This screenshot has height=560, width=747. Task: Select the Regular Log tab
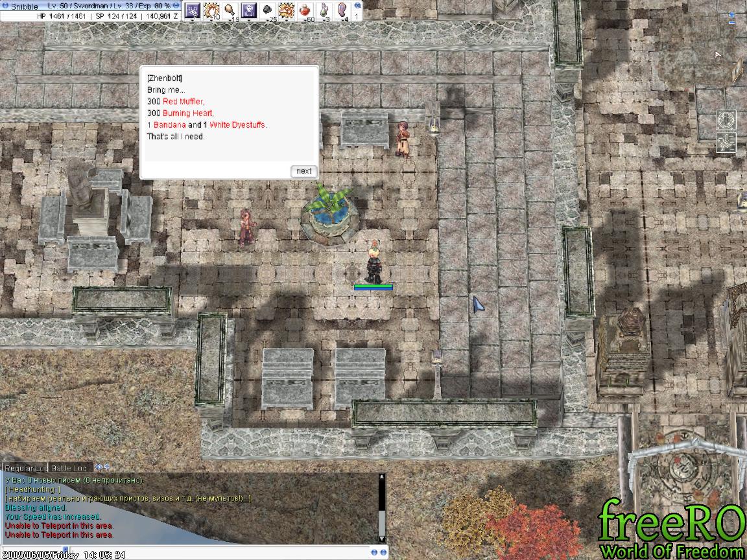click(x=25, y=468)
